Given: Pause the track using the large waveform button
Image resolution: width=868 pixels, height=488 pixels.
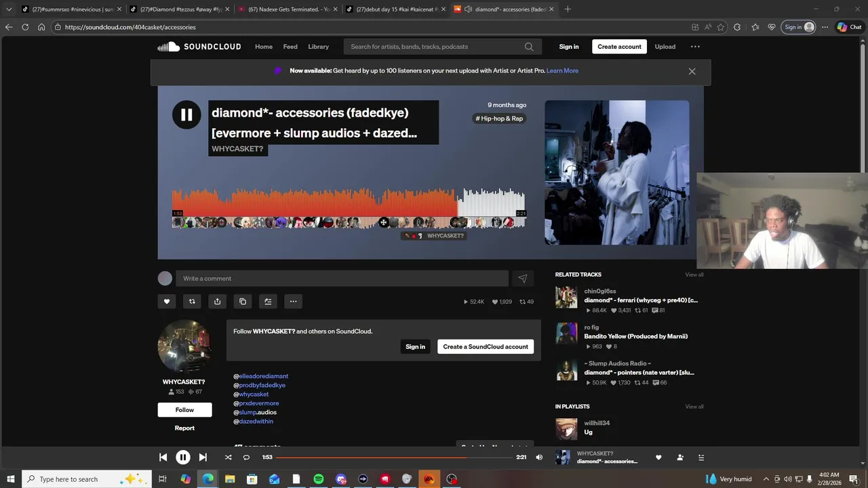Looking at the screenshot, I should tap(186, 115).
